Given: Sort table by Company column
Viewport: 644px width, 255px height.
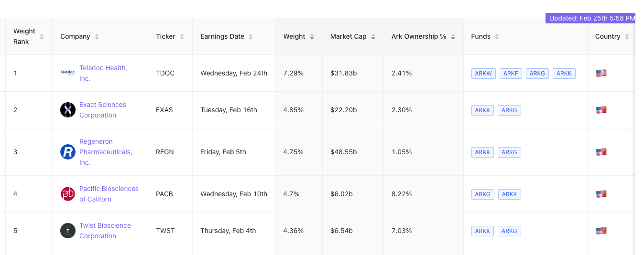Looking at the screenshot, I should pos(97,37).
